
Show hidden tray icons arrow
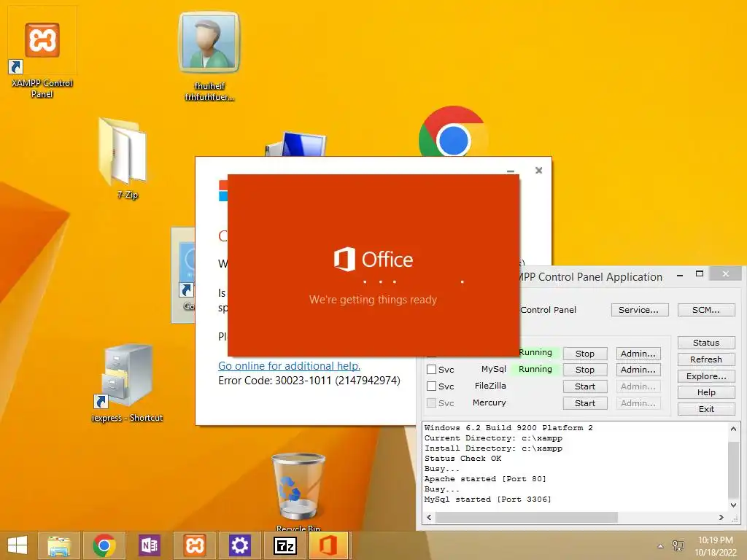pos(660,546)
